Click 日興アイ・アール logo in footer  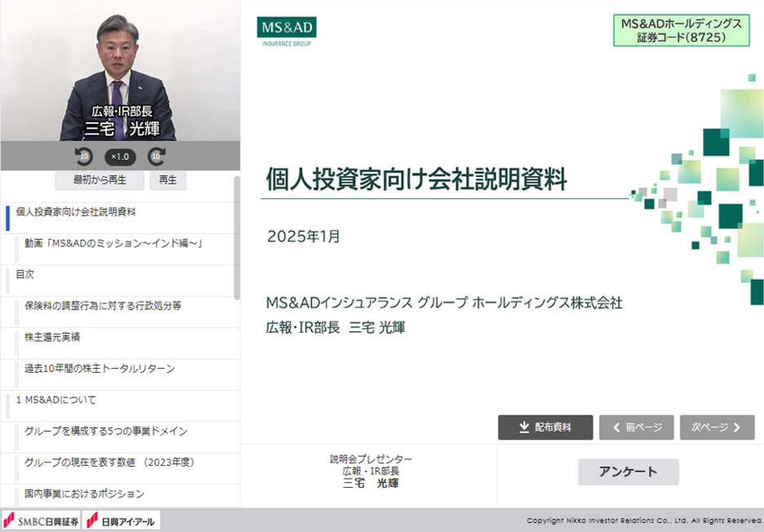(x=121, y=521)
